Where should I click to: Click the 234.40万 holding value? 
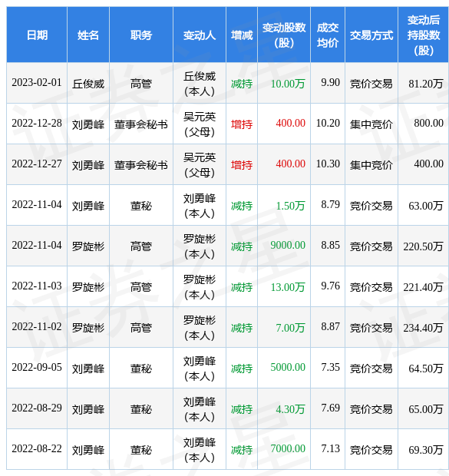423,328
